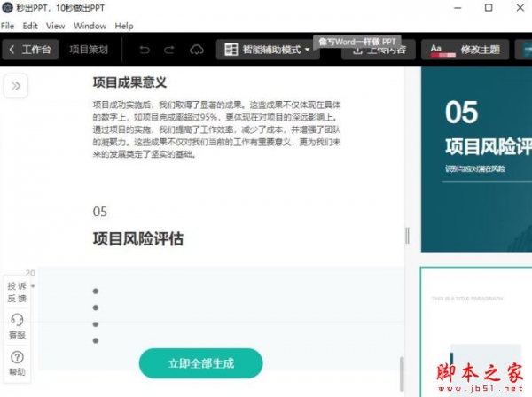The image size is (532, 397).
Task: Go back to 工作台 workspace
Action: click(x=30, y=50)
